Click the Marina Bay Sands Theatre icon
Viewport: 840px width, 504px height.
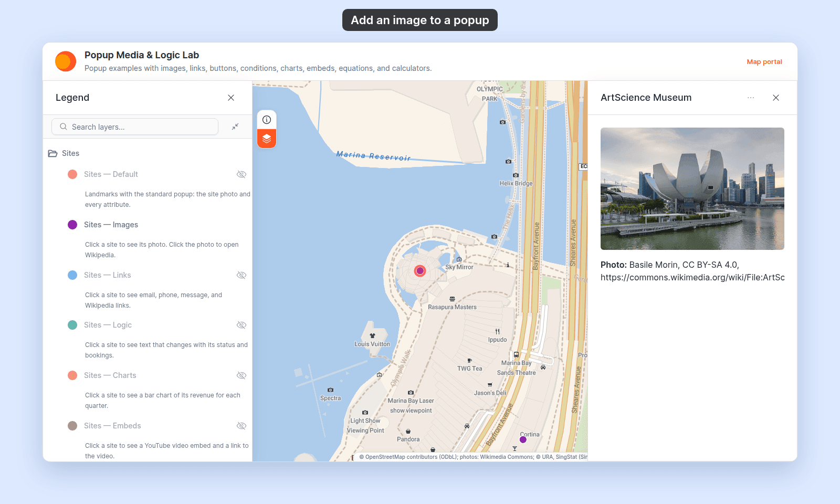coord(516,354)
